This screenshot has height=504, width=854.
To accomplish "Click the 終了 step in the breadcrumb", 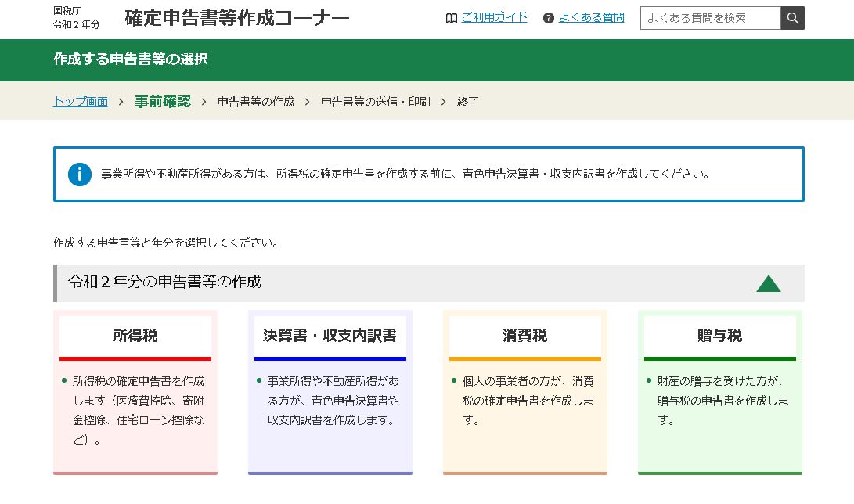I will pos(467,102).
